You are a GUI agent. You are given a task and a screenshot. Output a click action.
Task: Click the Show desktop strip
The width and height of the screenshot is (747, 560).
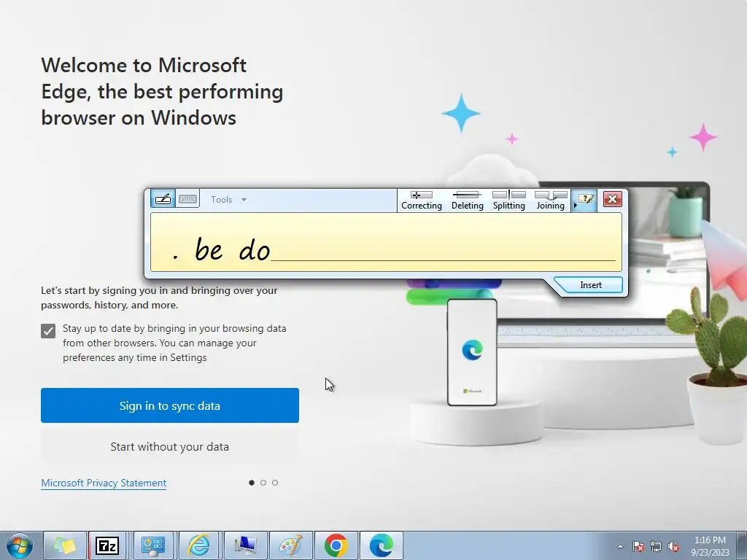(742, 545)
